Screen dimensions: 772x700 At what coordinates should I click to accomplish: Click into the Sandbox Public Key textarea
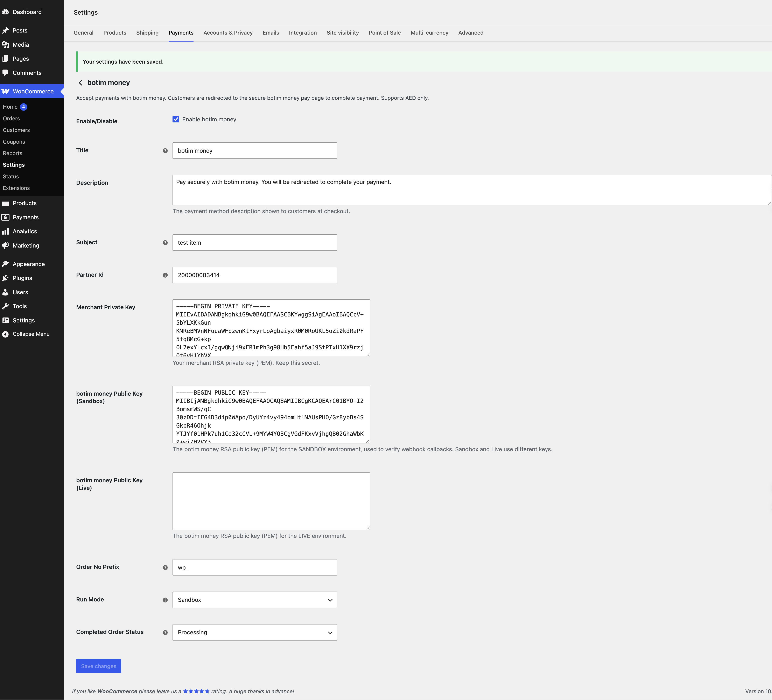point(271,414)
